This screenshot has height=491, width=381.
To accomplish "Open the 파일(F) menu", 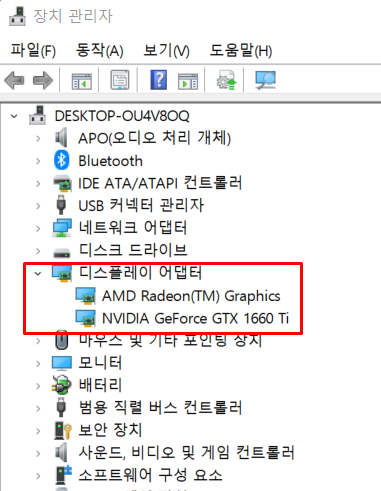I will [x=33, y=51].
